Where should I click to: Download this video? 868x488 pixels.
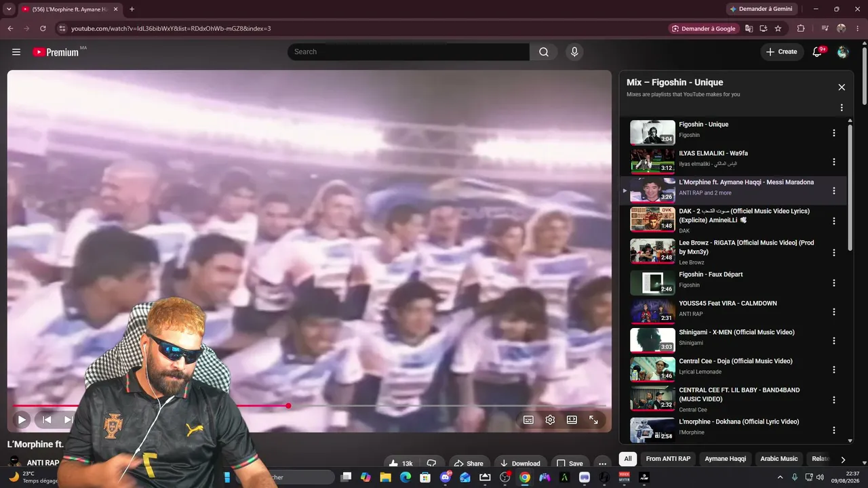(x=520, y=464)
